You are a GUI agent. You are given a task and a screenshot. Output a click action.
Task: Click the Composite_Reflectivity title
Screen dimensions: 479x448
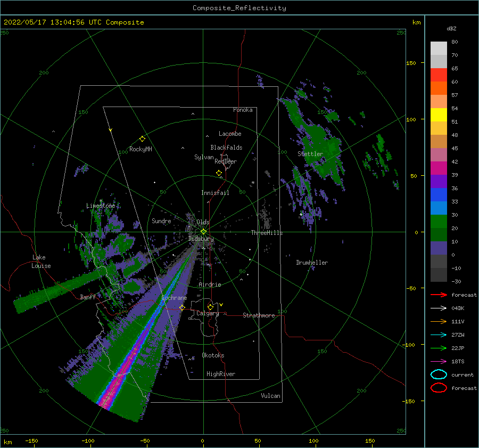click(240, 8)
